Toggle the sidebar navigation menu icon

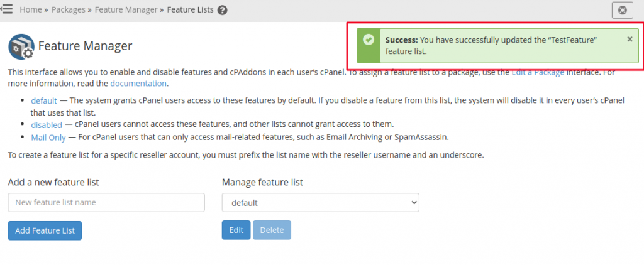pos(6,8)
